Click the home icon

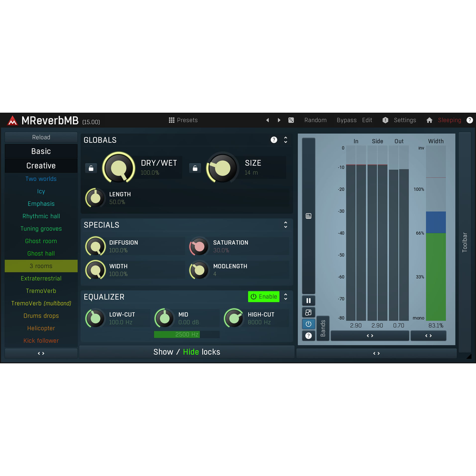coord(429,120)
